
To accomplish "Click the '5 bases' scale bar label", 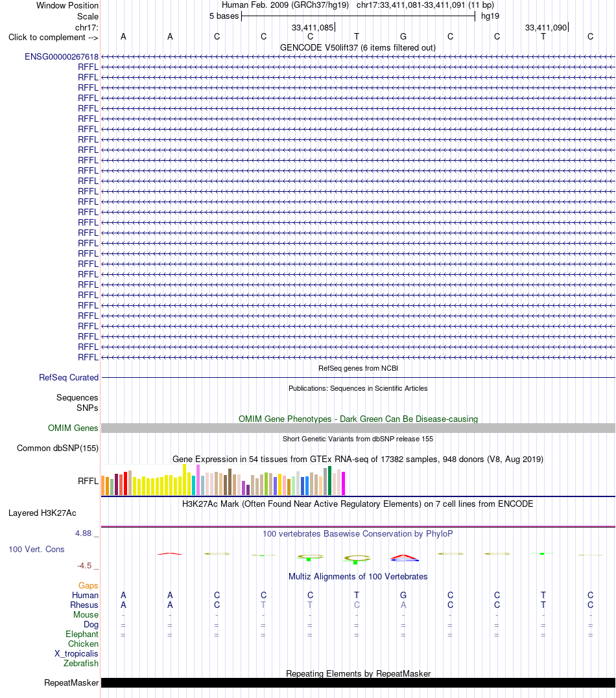I will pos(224,16).
